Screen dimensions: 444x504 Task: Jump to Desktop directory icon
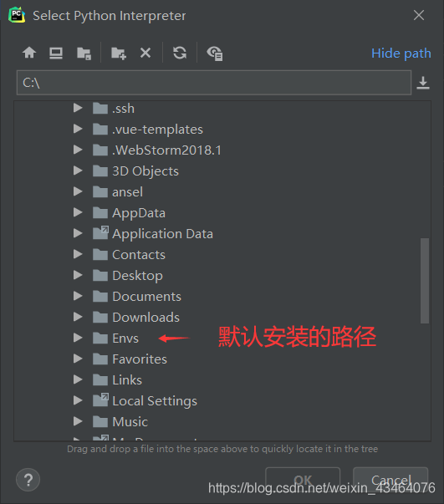[56, 53]
